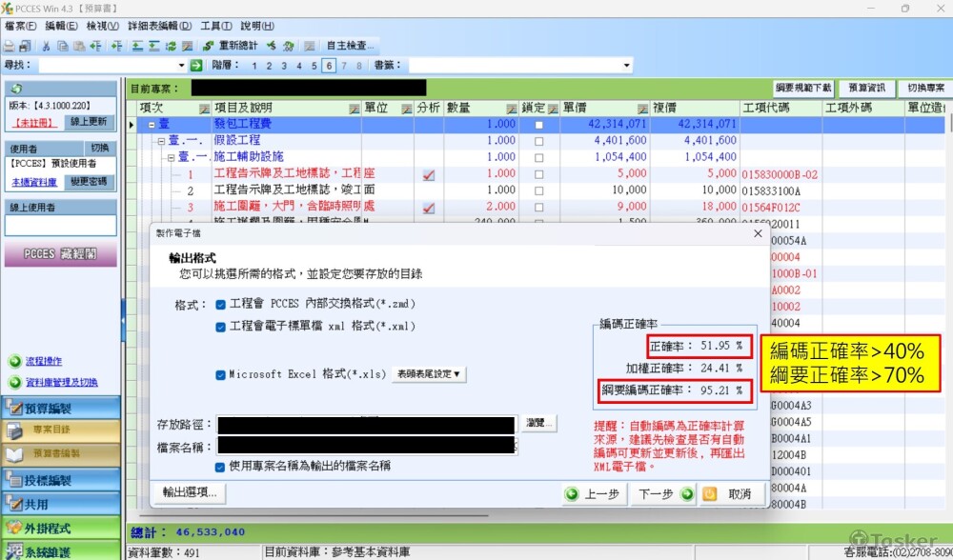The width and height of the screenshot is (953, 560).
Task: Open the 表頭表尾設定 dropdown
Action: pyautogui.click(x=429, y=374)
